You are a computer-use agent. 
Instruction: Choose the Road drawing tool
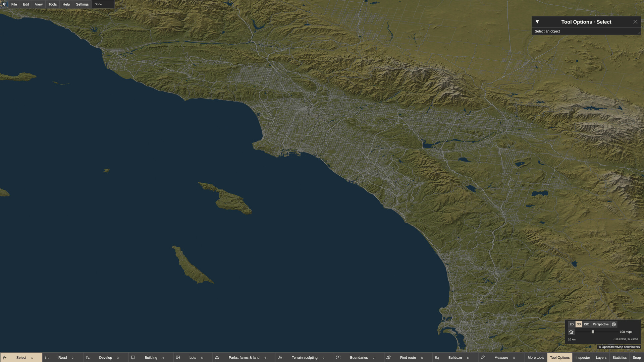[x=63, y=357]
